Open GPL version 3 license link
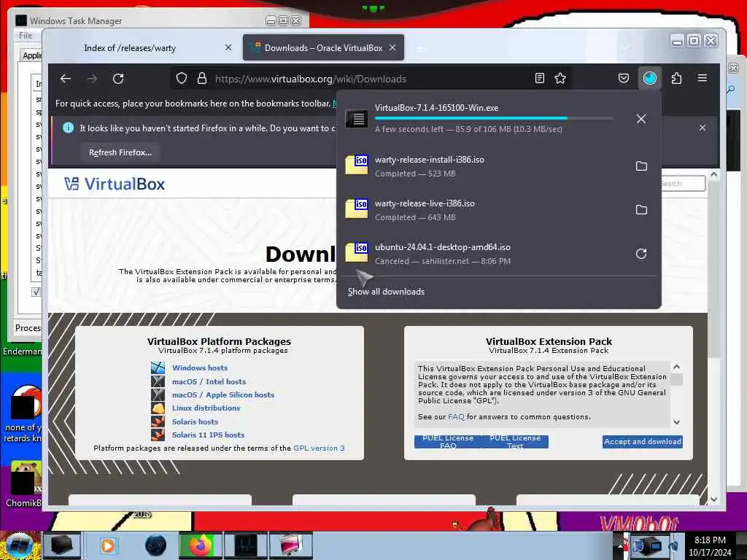The image size is (747, 560). tap(319, 448)
